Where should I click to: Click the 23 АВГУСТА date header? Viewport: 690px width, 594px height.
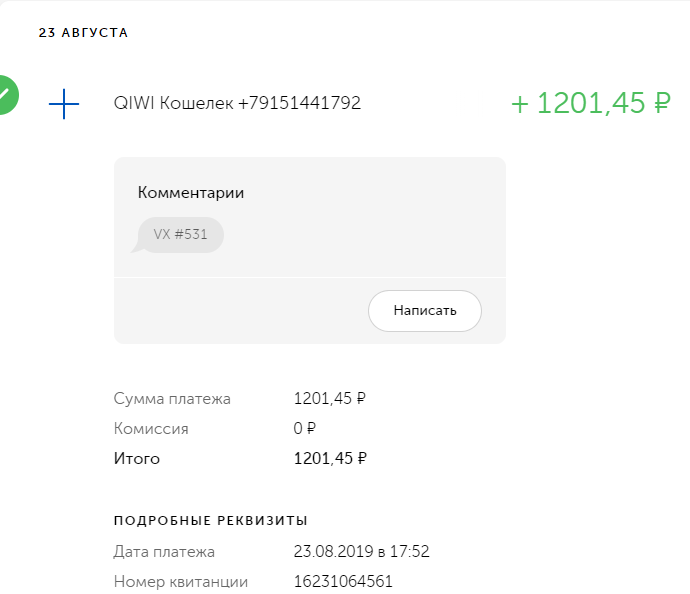pyautogui.click(x=83, y=33)
